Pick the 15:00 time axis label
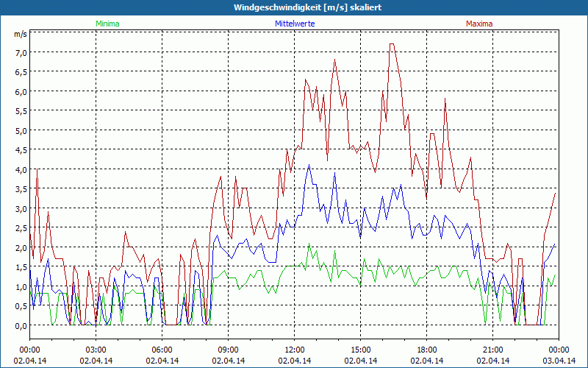 coord(360,350)
